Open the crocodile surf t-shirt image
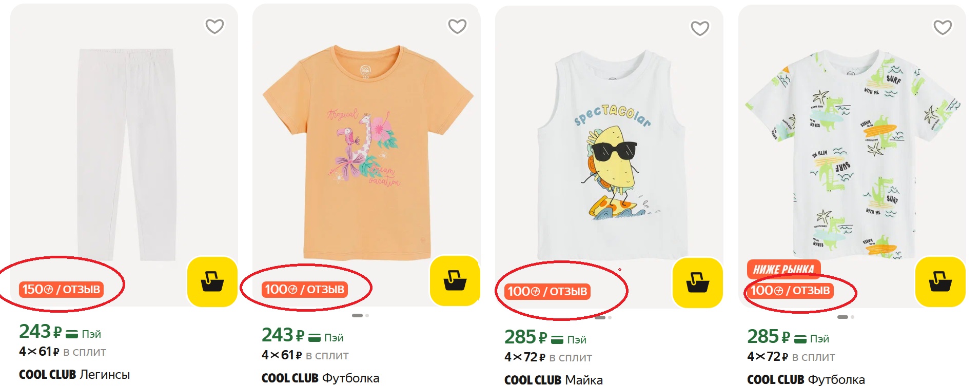 tap(852, 154)
